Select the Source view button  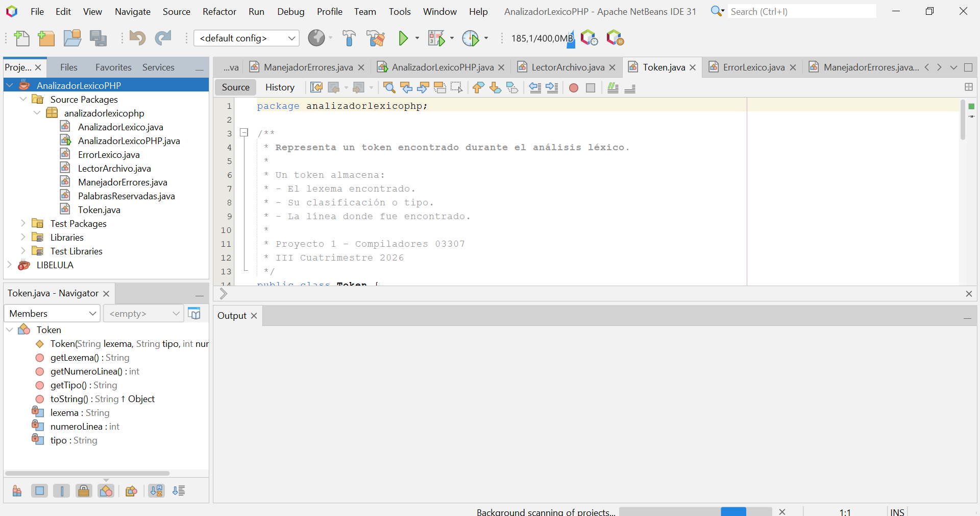pyautogui.click(x=235, y=87)
